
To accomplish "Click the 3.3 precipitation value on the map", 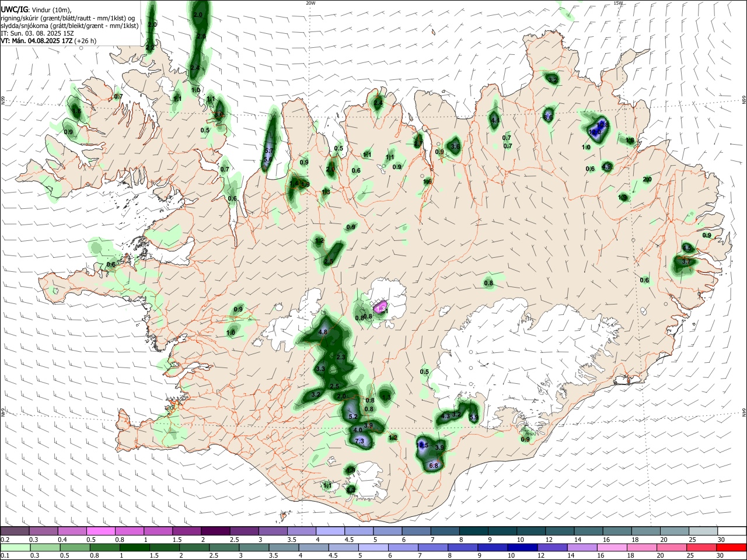I will 320,369.
